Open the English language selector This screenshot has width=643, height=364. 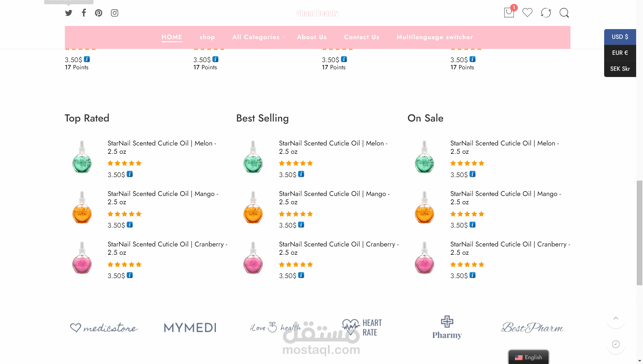[x=528, y=357]
